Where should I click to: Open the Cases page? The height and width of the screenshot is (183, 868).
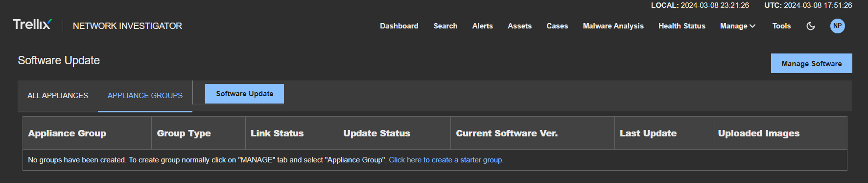tap(557, 26)
